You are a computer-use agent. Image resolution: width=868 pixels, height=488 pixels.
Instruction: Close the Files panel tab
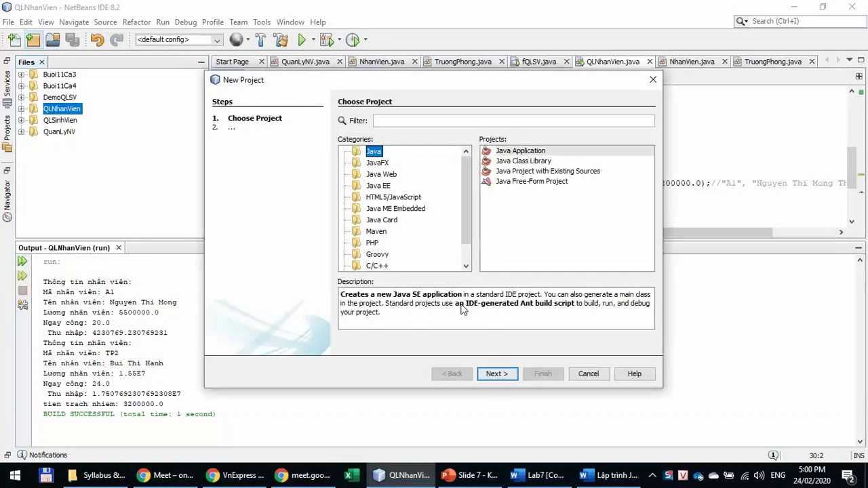click(41, 62)
